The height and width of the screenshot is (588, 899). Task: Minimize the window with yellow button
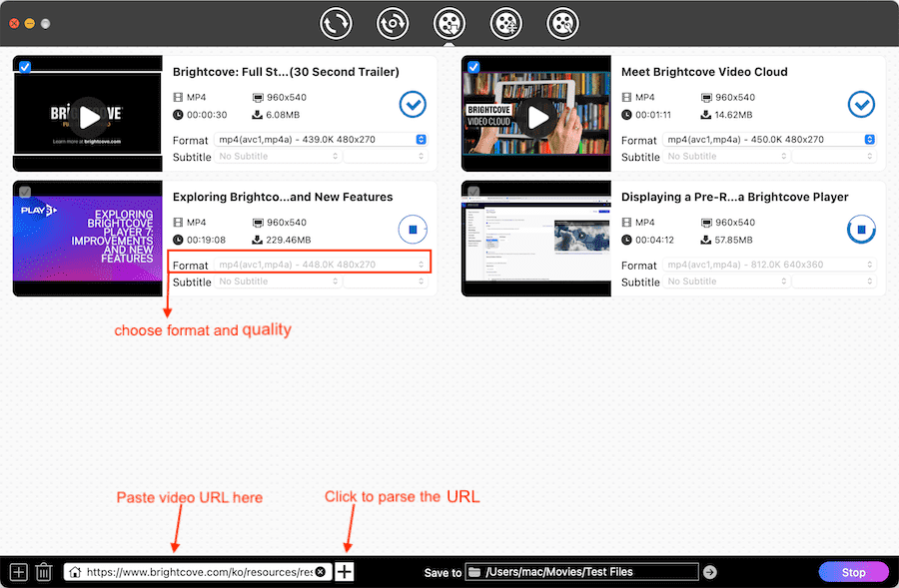point(30,24)
